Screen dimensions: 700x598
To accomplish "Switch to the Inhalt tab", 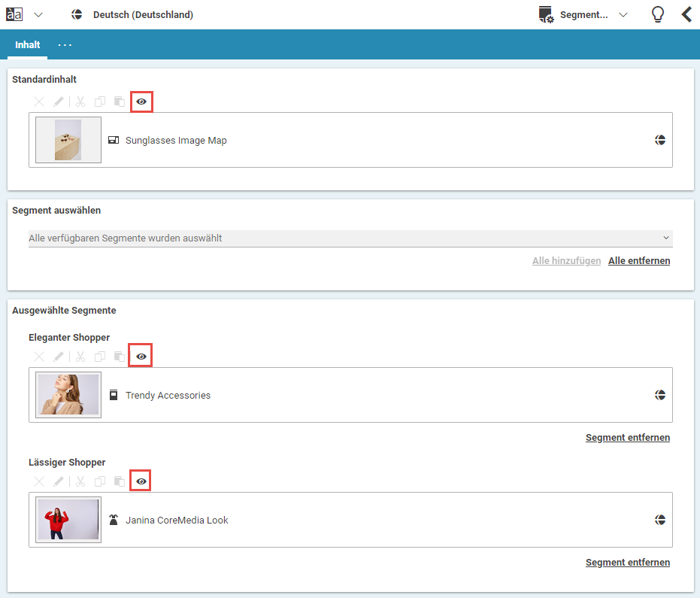I will (27, 44).
